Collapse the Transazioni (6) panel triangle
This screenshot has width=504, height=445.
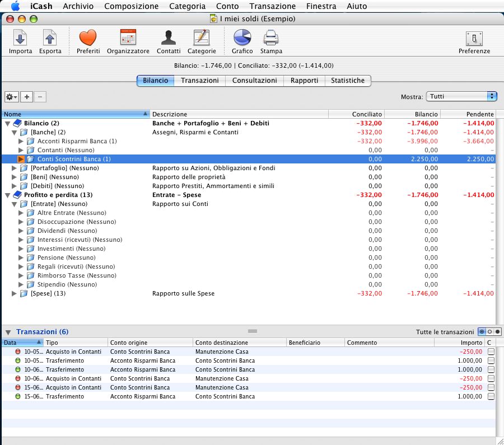coord(8,332)
